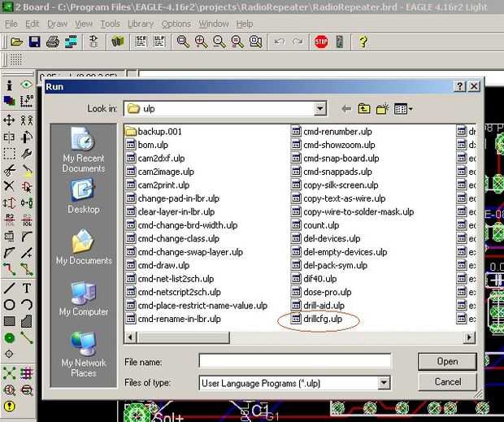Click the Print icon in toolbar

(52, 41)
